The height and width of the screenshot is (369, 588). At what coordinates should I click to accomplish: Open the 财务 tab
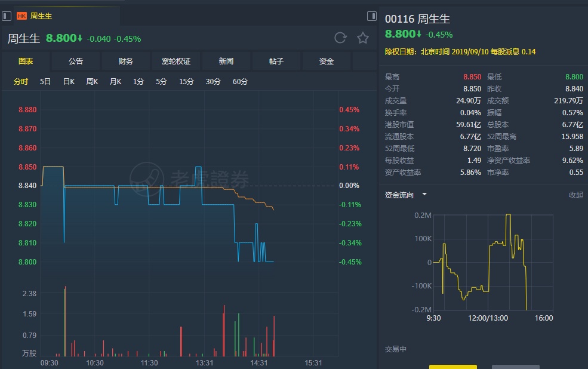point(125,61)
